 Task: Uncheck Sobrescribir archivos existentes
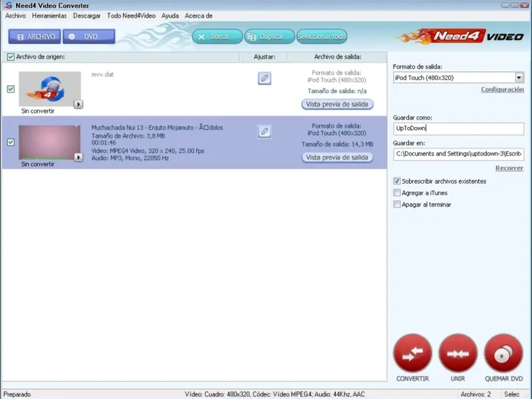(396, 181)
